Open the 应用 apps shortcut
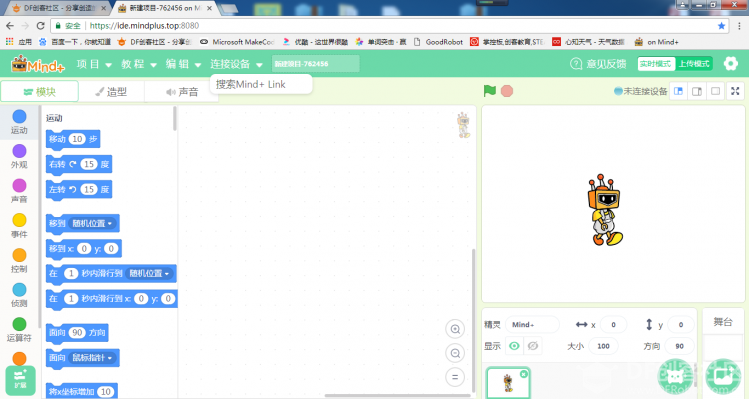 pos(19,42)
